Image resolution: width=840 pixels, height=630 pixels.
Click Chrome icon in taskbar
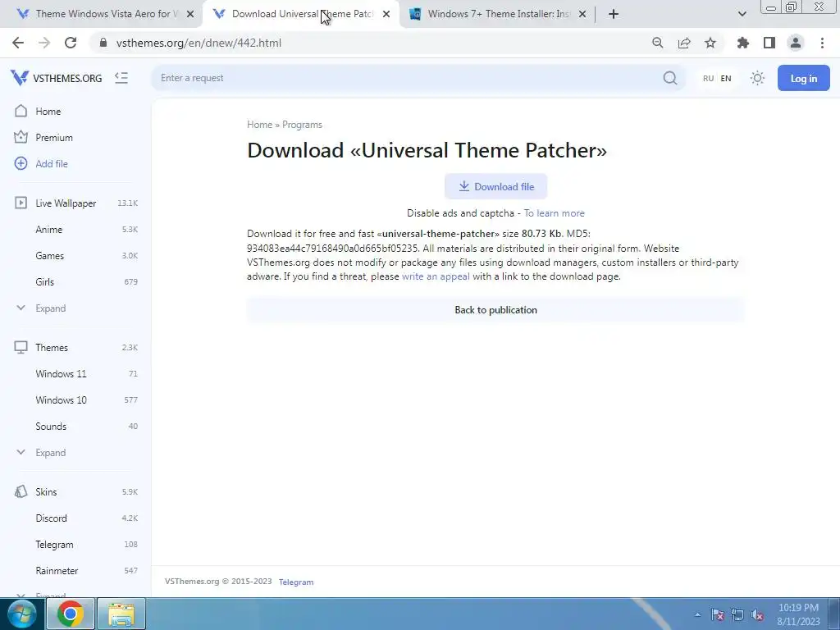point(71,614)
